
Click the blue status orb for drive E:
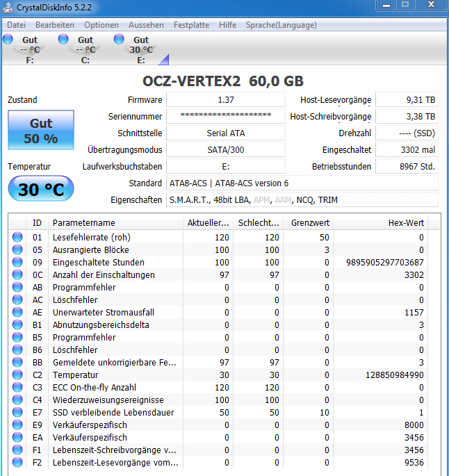click(x=119, y=39)
